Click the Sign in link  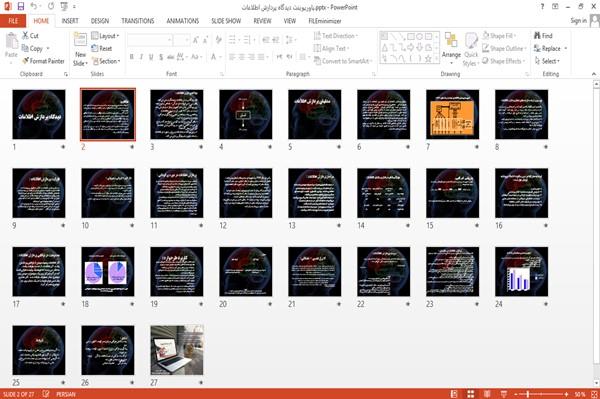click(578, 21)
